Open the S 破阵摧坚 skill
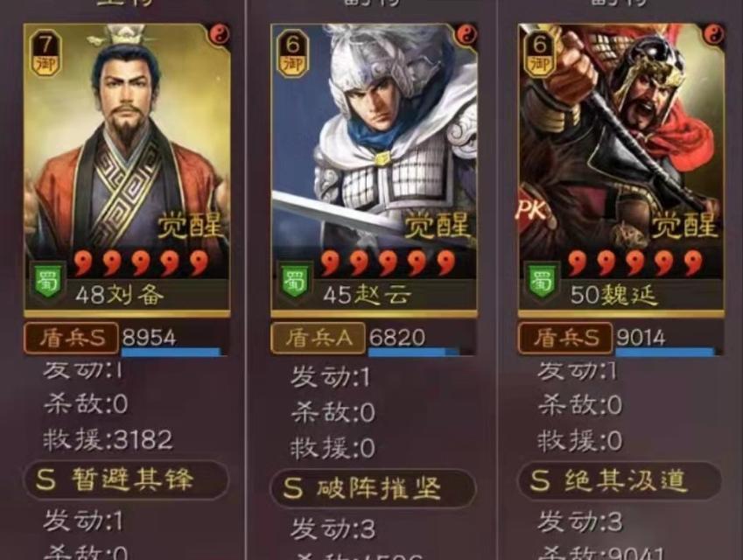Image resolution: width=743 pixels, height=560 pixels. (373, 488)
